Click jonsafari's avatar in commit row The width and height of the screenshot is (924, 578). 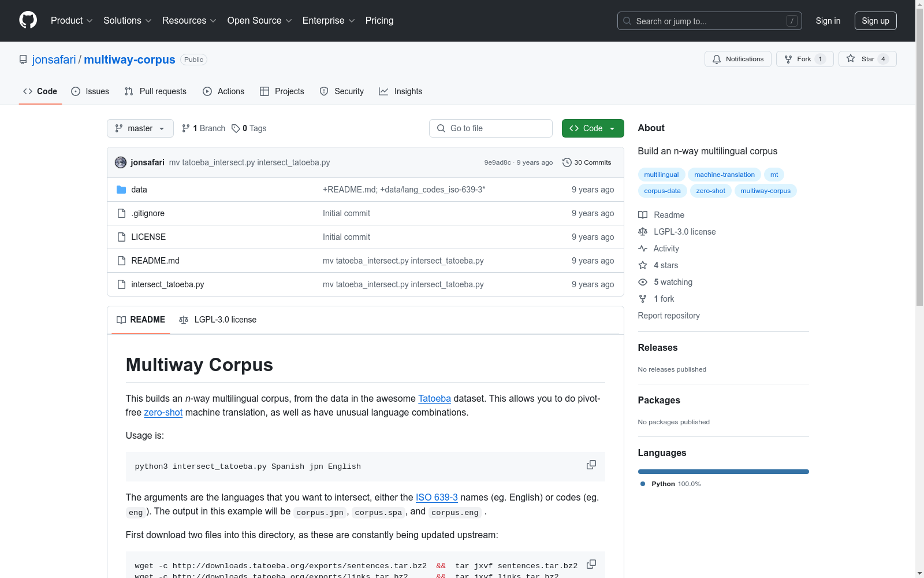click(121, 162)
